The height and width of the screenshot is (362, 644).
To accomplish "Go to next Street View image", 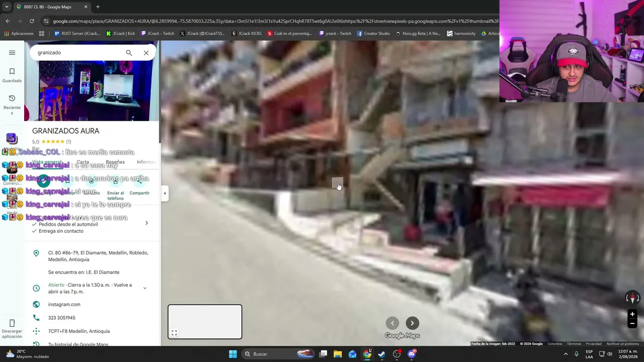I will (412, 323).
